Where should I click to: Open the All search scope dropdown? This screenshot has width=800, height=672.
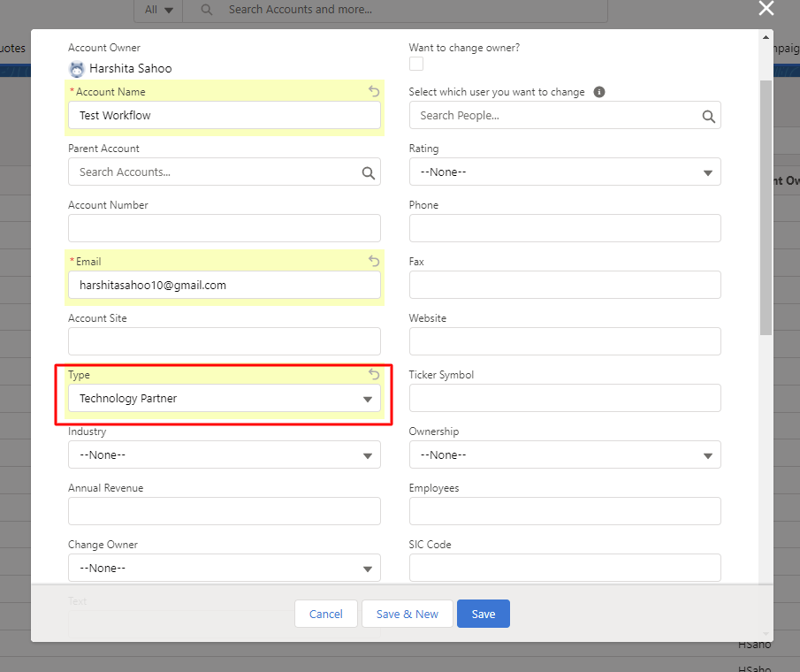pos(159,10)
